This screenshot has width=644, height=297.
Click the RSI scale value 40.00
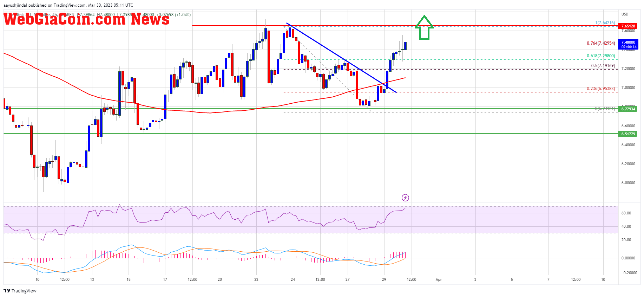point(626,226)
